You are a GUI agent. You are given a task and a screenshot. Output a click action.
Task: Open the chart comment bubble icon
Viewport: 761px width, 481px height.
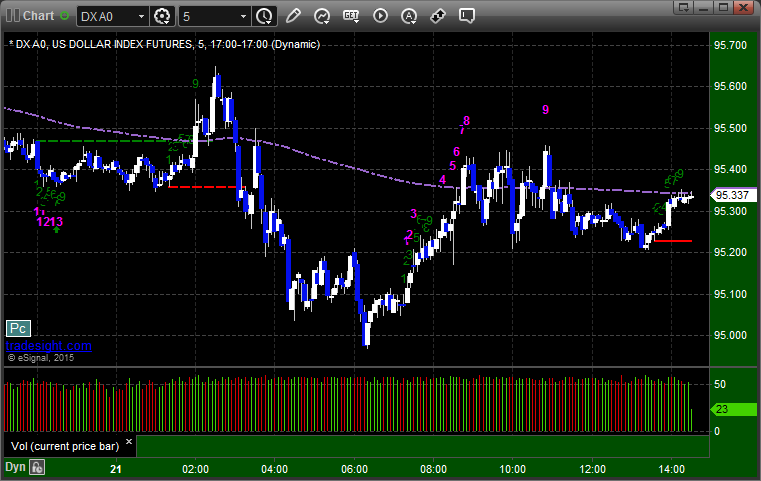(x=466, y=16)
